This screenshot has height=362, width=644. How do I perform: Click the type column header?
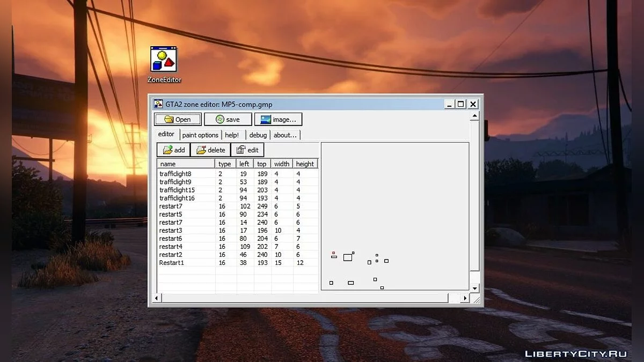[x=225, y=164]
